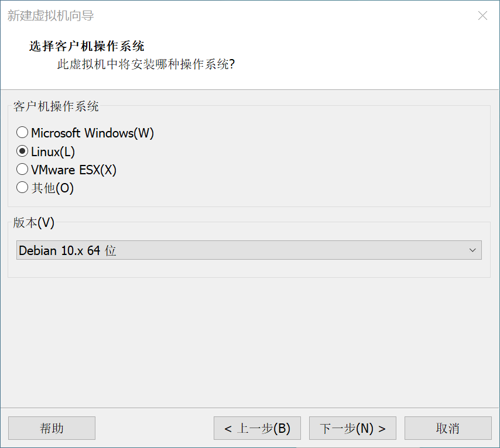Click the 客户机操作系统 section label
500x448 pixels.
point(55,106)
